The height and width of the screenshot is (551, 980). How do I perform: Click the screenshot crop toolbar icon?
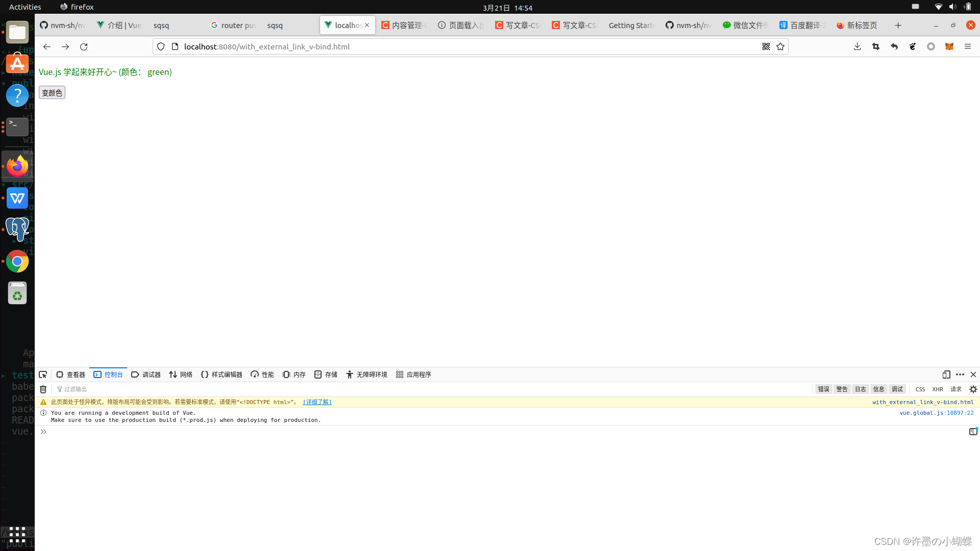[x=876, y=46]
